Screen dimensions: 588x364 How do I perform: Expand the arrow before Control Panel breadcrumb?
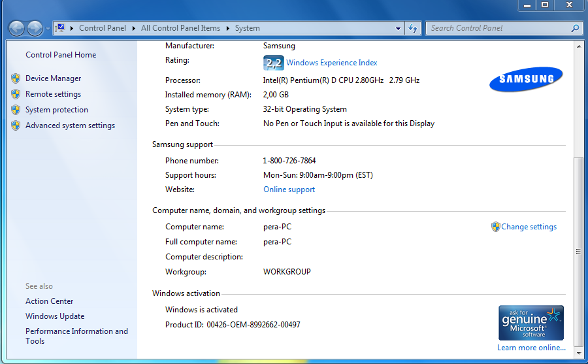(x=71, y=28)
